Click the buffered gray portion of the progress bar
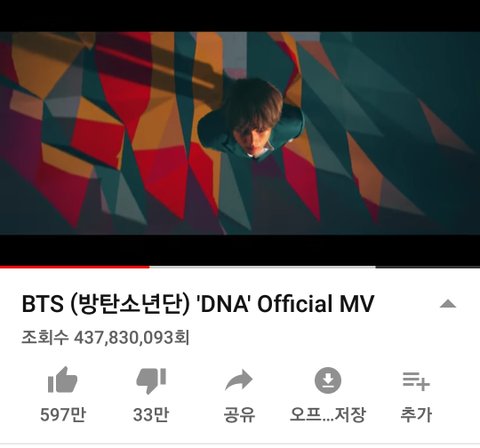The height and width of the screenshot is (448, 480). (x=262, y=267)
